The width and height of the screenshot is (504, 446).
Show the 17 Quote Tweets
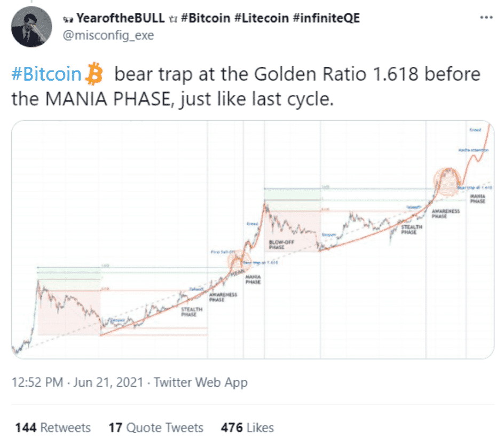click(x=156, y=428)
